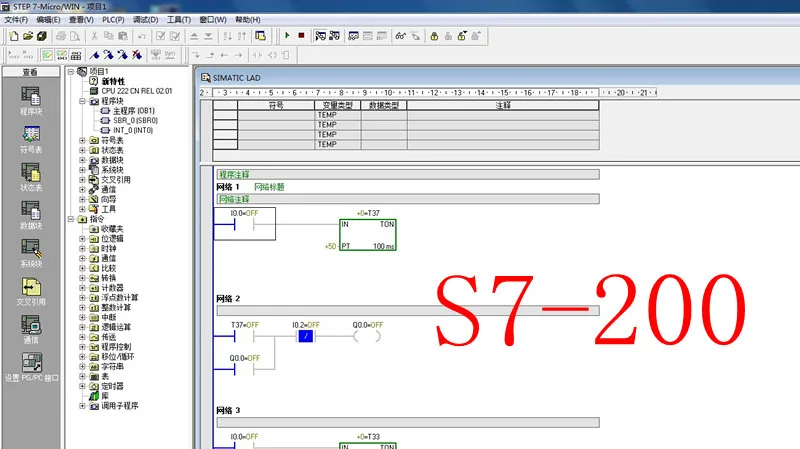Save the project with the toolbar disk icon
Screen dimensions: 800x449
pos(41,36)
